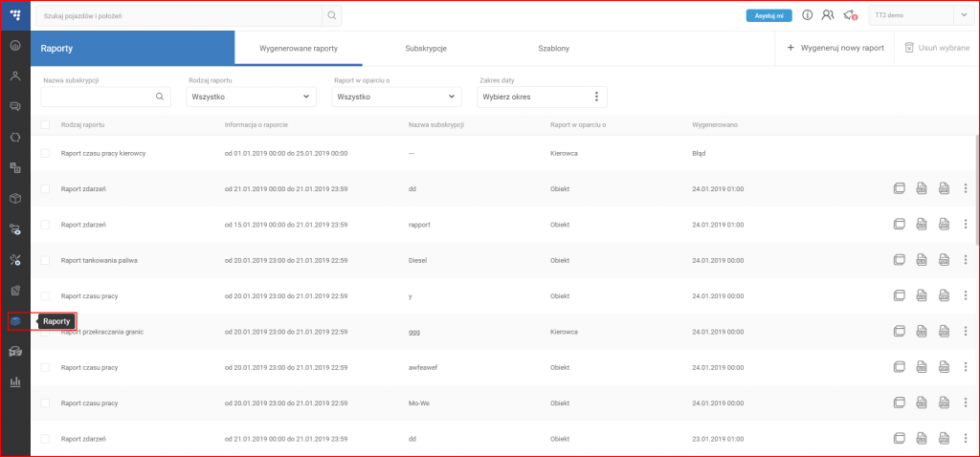Open the more options menu for the Diesel row
980x457 pixels.
[966, 259]
